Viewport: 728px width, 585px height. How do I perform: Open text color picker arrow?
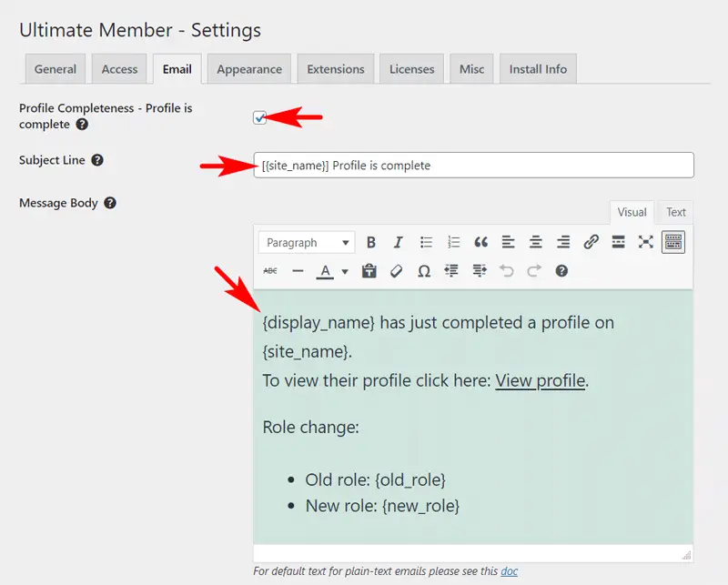(345, 271)
